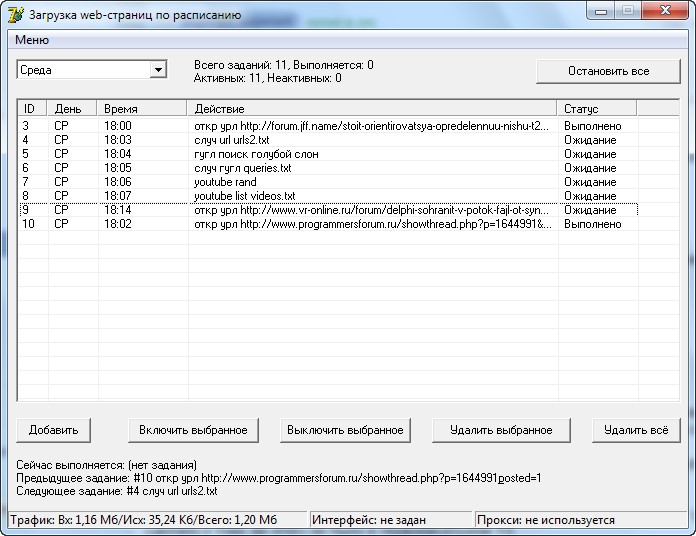
Task: Sort by the Время column header
Action: (142, 109)
